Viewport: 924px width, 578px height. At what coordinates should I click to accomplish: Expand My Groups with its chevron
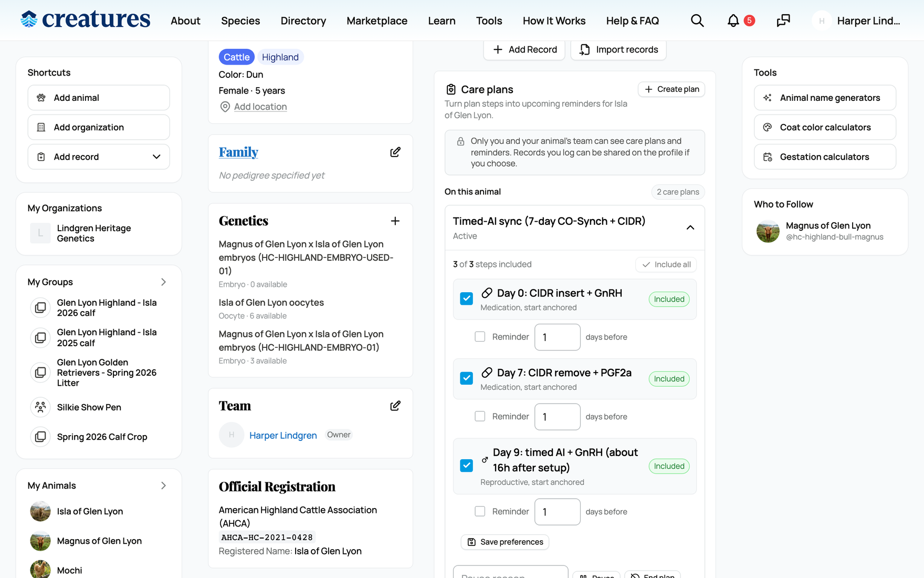[163, 282]
